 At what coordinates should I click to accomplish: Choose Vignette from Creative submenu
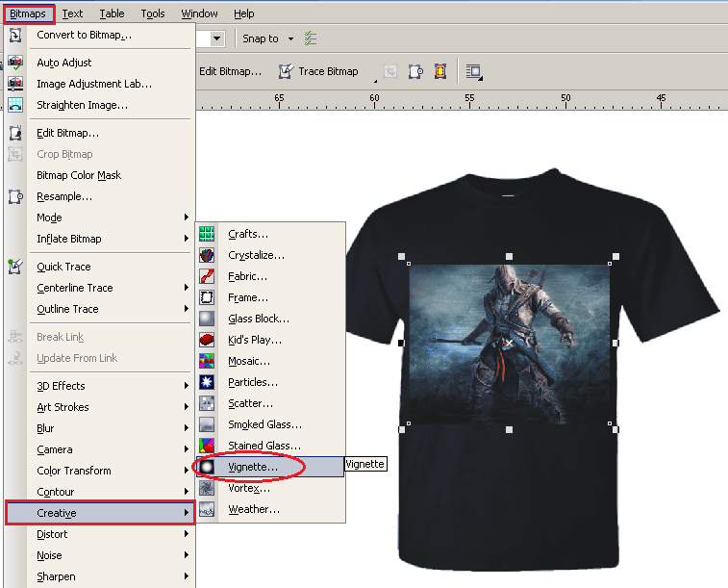[x=269, y=467]
